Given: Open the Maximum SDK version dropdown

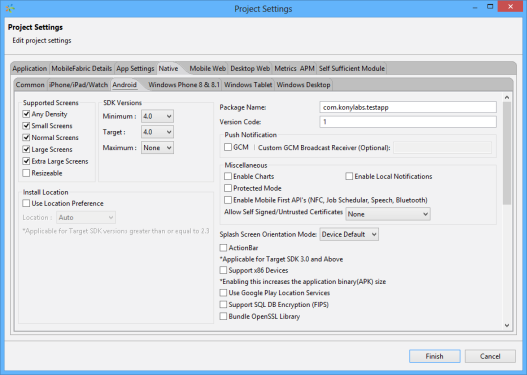Looking at the screenshot, I should pos(157,148).
